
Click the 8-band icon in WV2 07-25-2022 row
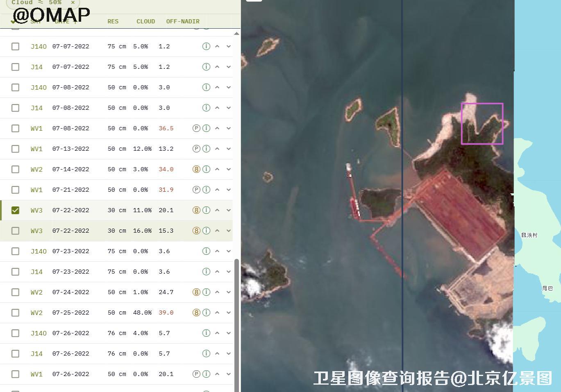(196, 313)
